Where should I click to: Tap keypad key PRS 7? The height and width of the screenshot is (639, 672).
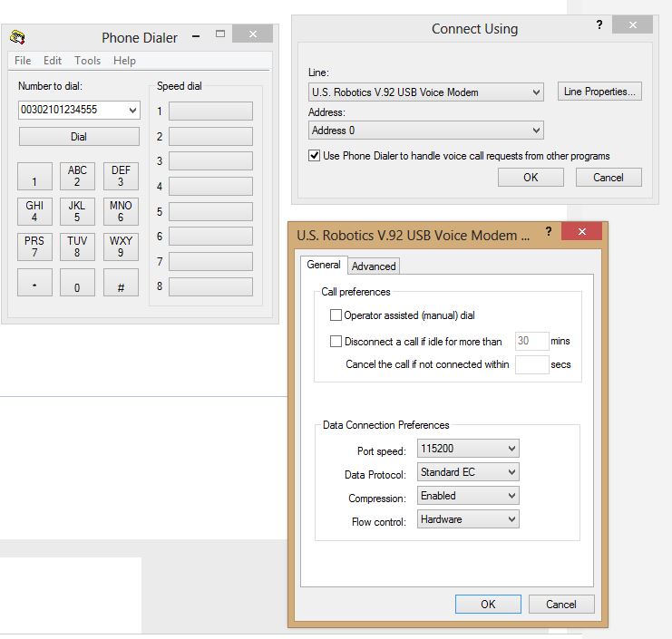tap(34, 247)
